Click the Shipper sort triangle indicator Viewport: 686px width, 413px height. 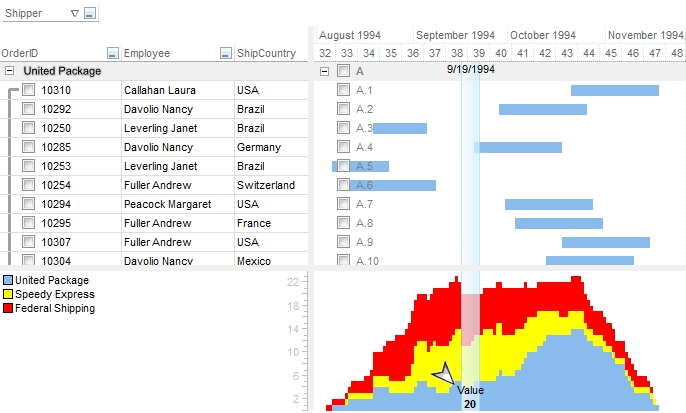tap(75, 14)
